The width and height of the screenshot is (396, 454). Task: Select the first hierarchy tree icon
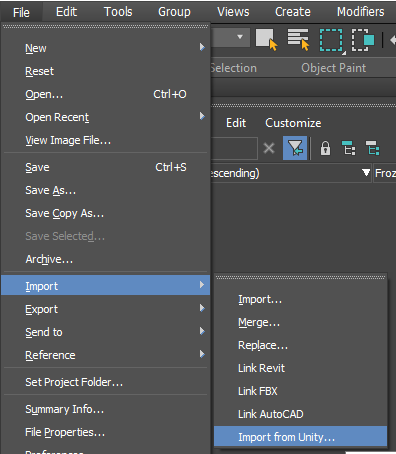coord(348,148)
